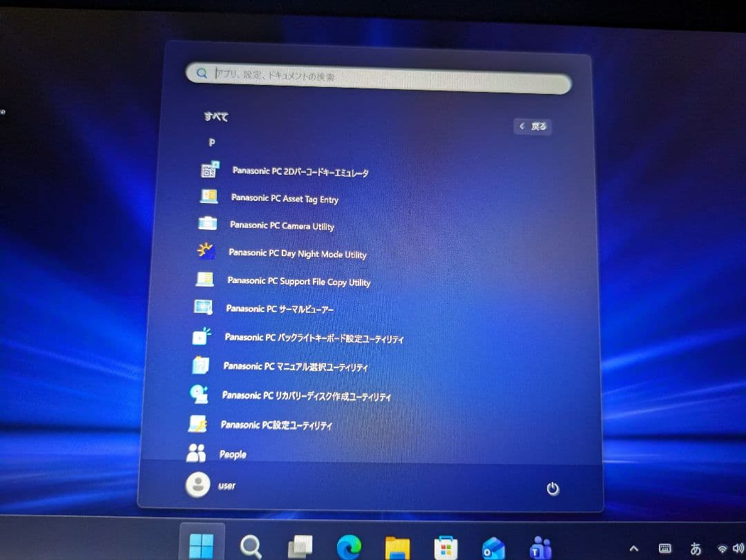Click the letter P section header

[x=212, y=142]
